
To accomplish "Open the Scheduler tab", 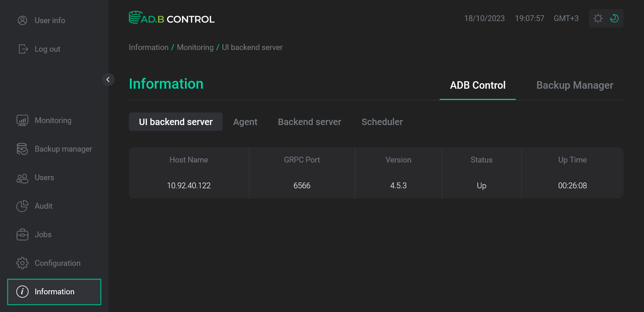I will coord(382,122).
